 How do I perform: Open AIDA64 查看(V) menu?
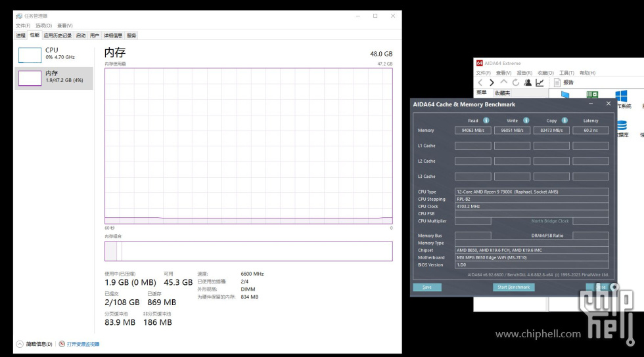click(x=503, y=73)
